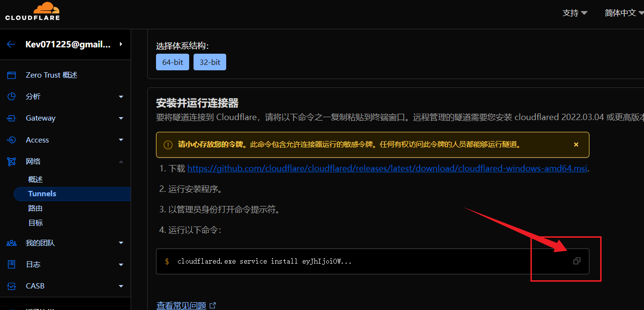The width and height of the screenshot is (644, 310).
Task: Open the 支持 dropdown menu
Action: coord(575,13)
